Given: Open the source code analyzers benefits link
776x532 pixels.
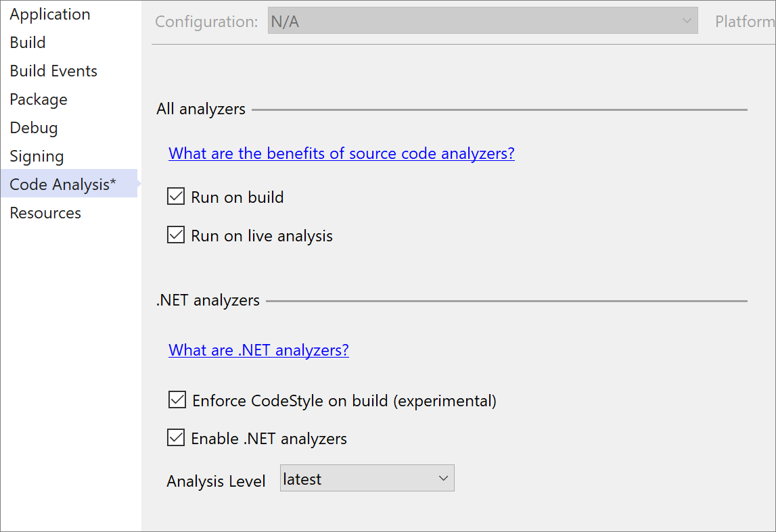Looking at the screenshot, I should coord(342,153).
